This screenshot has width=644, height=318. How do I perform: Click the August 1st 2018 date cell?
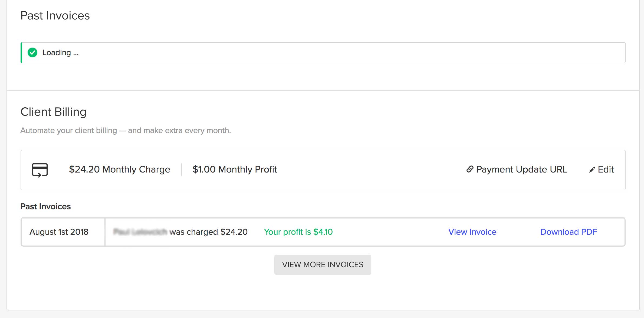coord(59,232)
